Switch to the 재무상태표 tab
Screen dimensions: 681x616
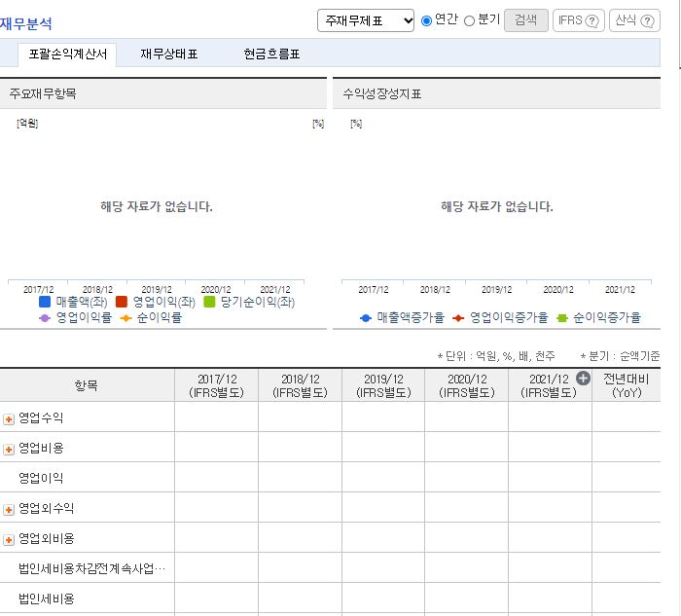[x=168, y=54]
